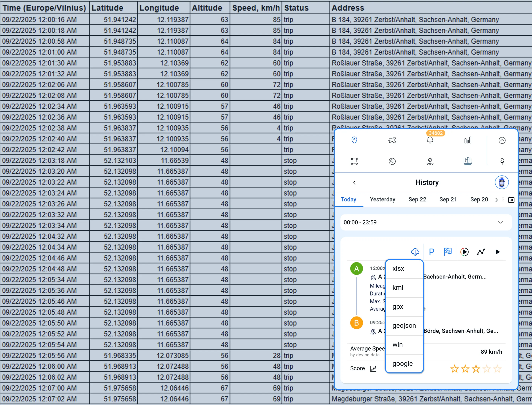
Task: Toggle the checkered flag trips icon
Action: tap(448, 252)
